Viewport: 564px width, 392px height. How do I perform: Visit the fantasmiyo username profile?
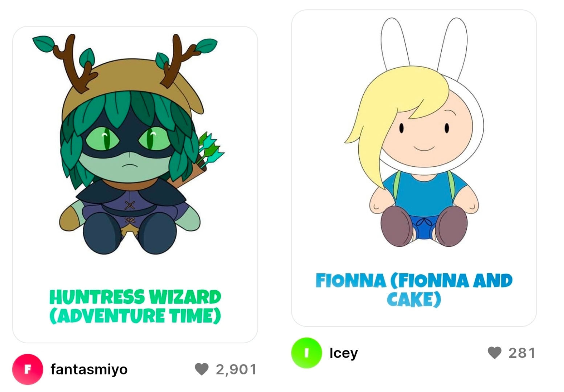[89, 369]
